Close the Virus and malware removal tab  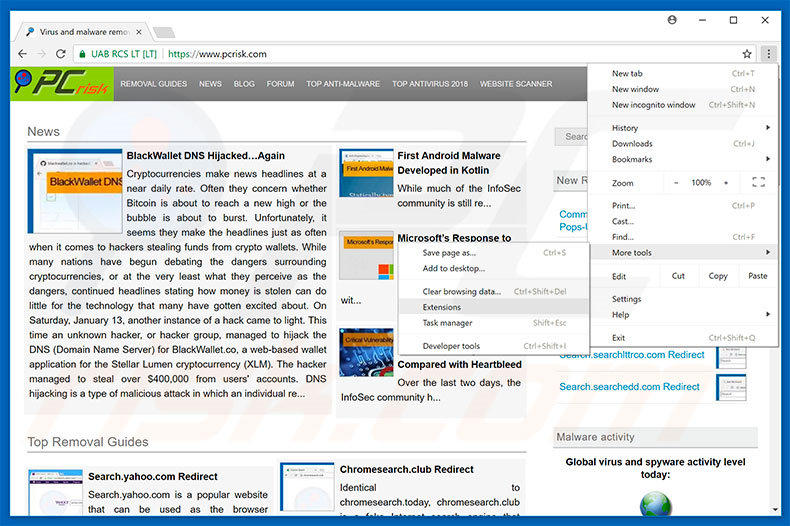click(x=139, y=32)
